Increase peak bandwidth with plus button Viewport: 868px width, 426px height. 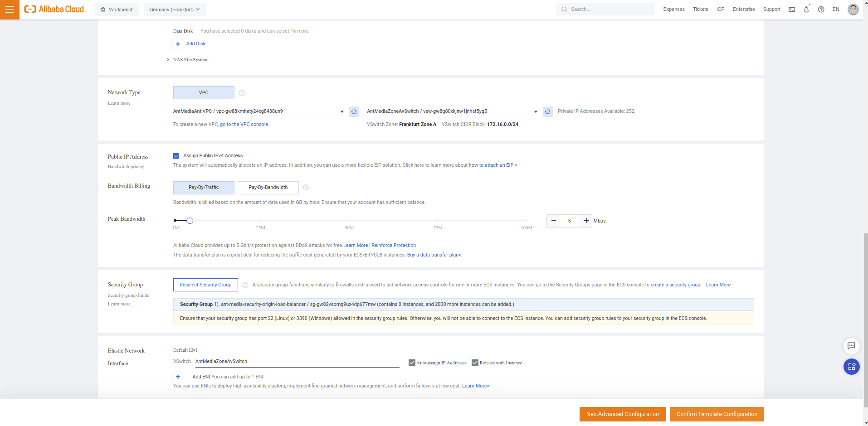click(586, 221)
